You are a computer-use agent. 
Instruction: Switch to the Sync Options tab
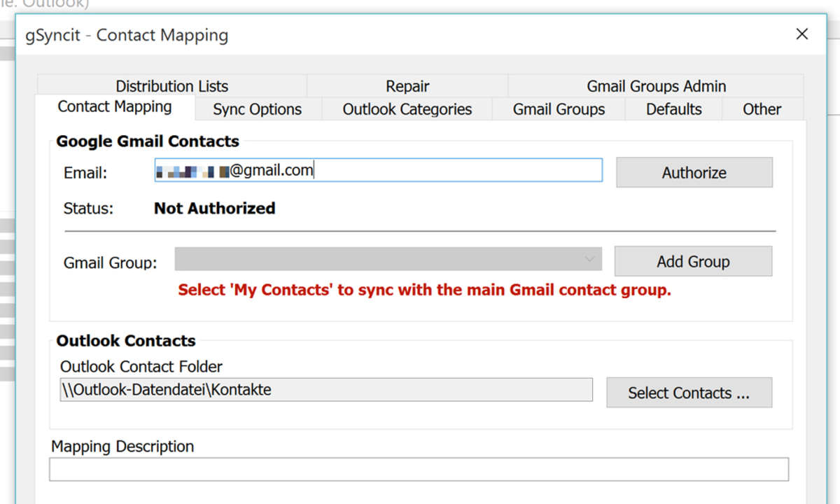pos(258,109)
